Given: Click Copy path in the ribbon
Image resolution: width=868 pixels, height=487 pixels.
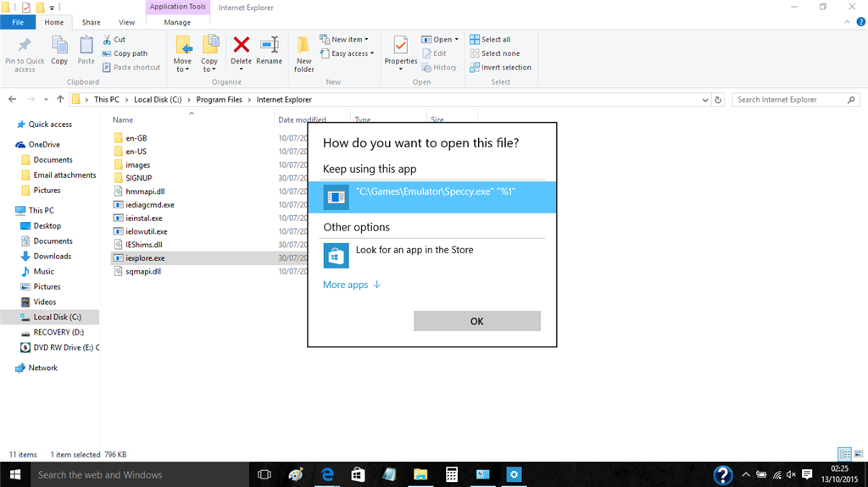Looking at the screenshot, I should 125,53.
